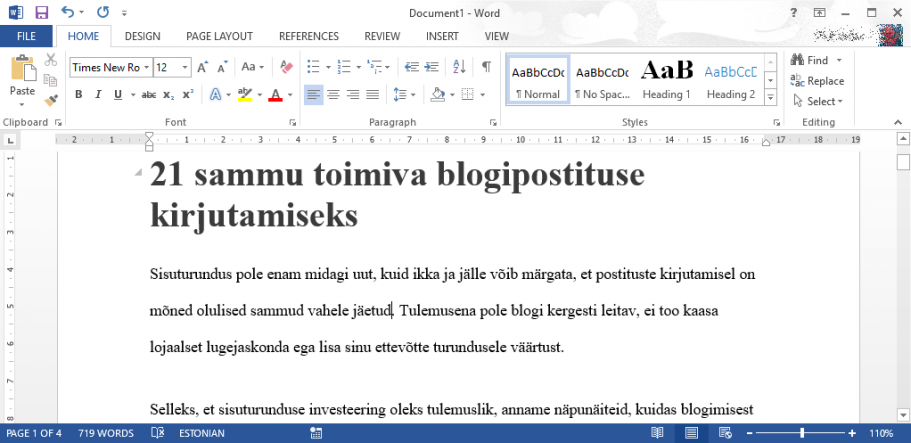Screen dimensions: 911x443
Task: Increase paragraph indent
Action: (432, 67)
